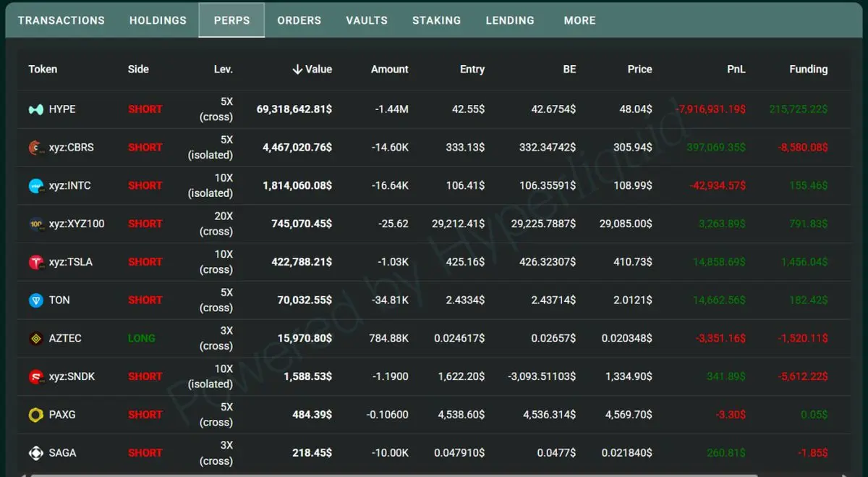Click HYPE PnL -7,916,931.19$

point(710,109)
